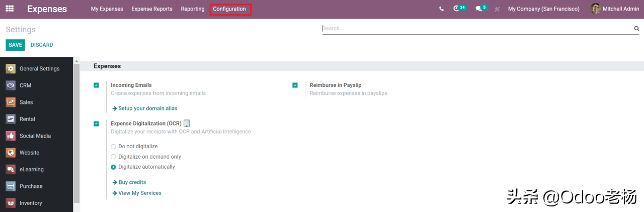Open the apps grid menu icon

10,9
